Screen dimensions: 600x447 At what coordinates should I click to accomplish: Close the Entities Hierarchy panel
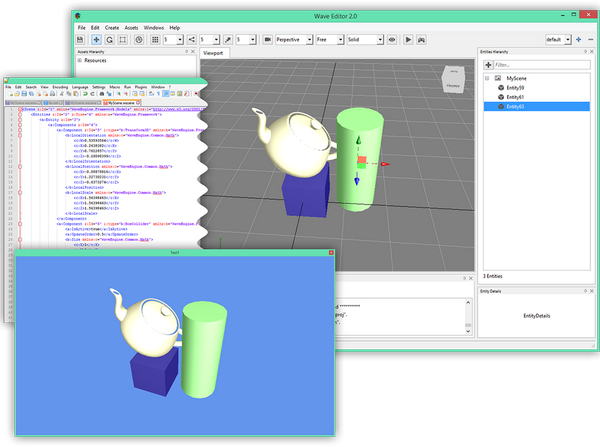point(592,51)
